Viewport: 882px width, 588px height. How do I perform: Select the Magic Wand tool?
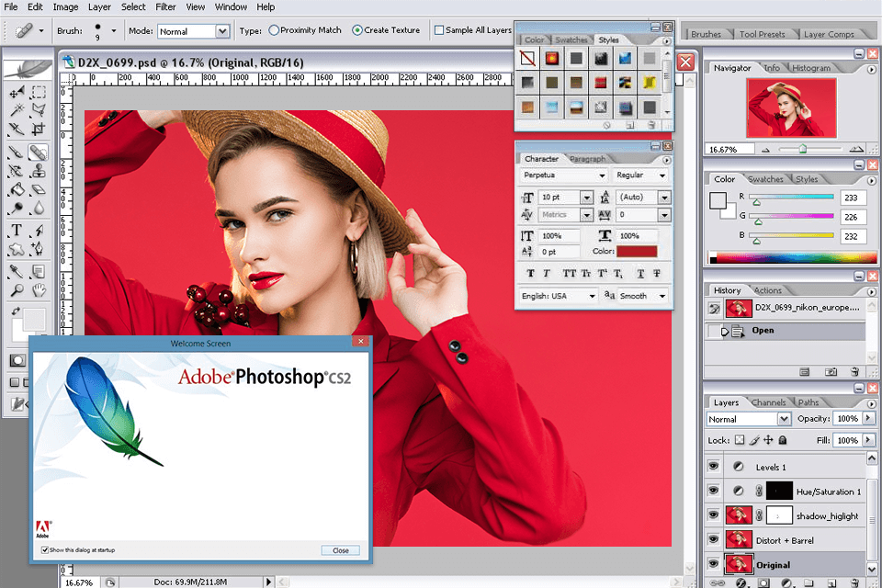click(17, 109)
